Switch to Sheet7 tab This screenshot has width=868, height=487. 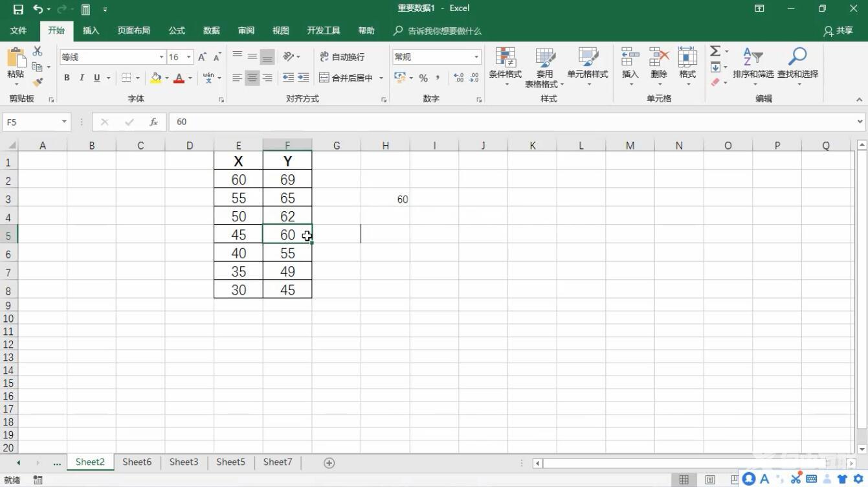278,462
